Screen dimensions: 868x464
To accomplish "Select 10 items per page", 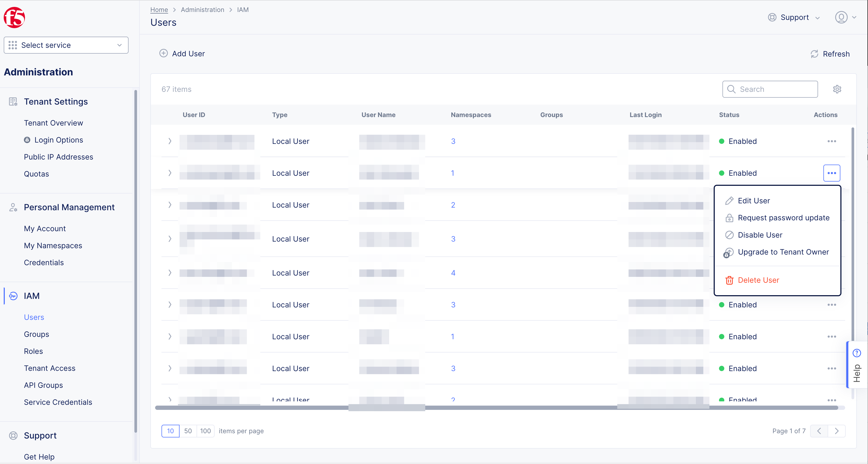I will pyautogui.click(x=170, y=431).
